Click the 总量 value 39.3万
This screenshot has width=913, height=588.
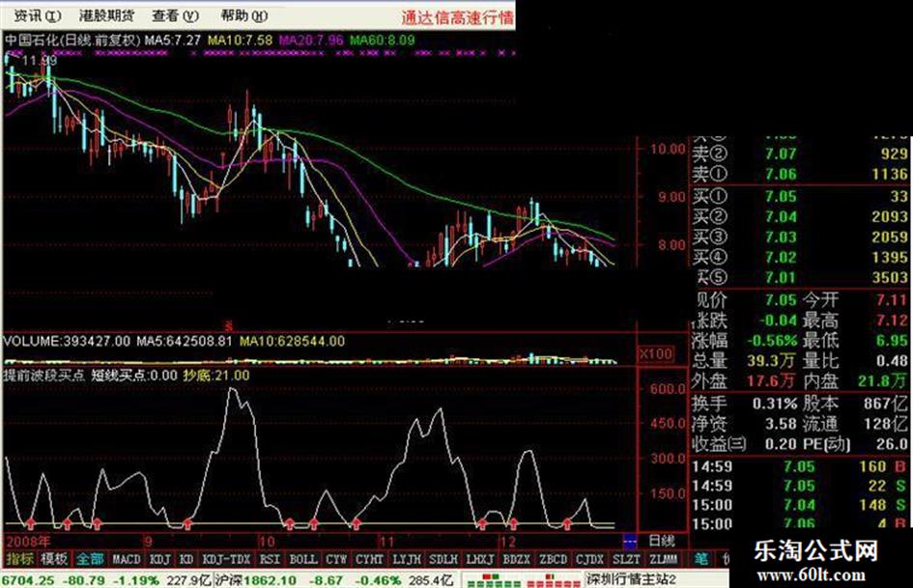pyautogui.click(x=772, y=361)
